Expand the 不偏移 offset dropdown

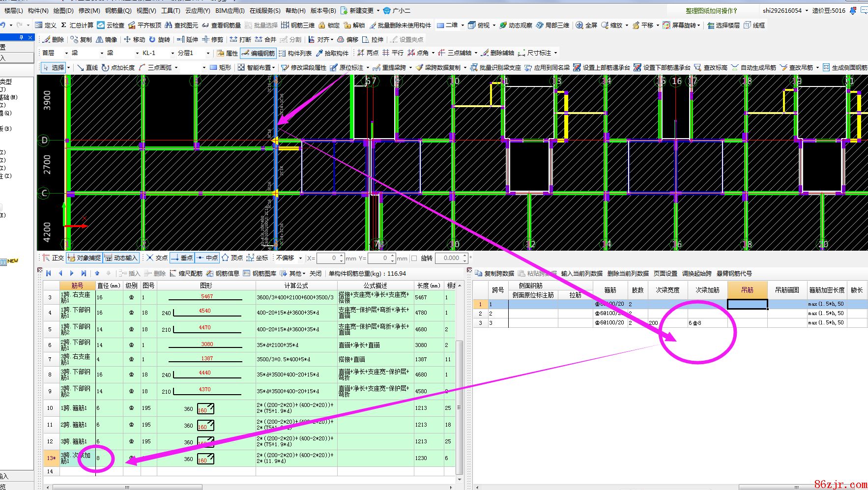point(300,258)
